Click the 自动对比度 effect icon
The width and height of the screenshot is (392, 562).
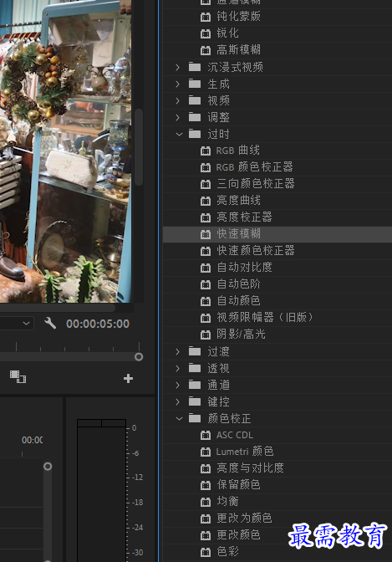coord(206,268)
